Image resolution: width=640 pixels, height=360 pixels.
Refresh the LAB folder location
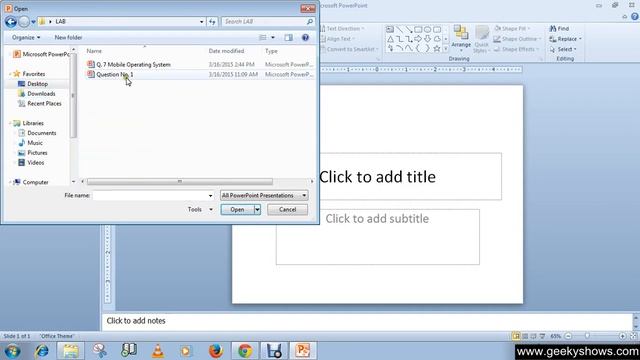[x=212, y=22]
